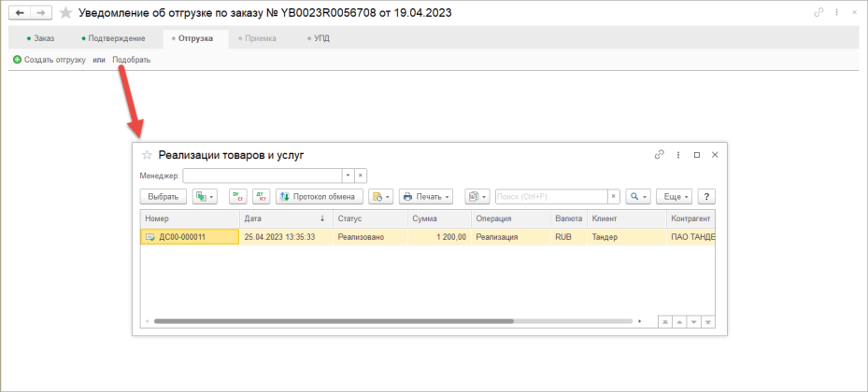Viewport: 868px width, 392px height.
Task: Open the reports dropdown left of Печать
Action: click(381, 196)
